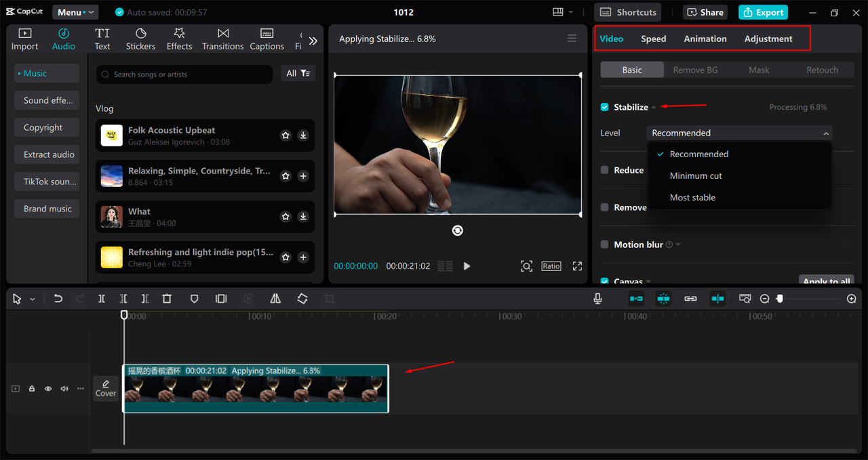Click the timeline zoom-out minus icon
The width and height of the screenshot is (868, 460).
click(x=764, y=299)
